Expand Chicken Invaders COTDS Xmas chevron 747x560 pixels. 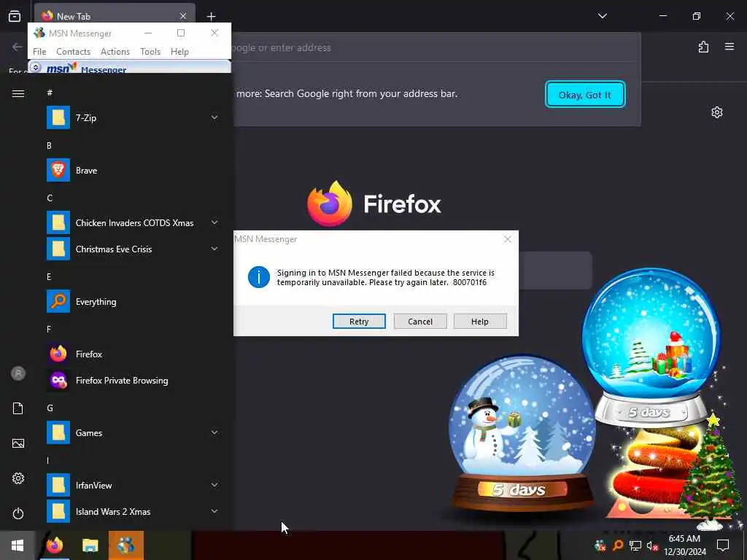[214, 222]
